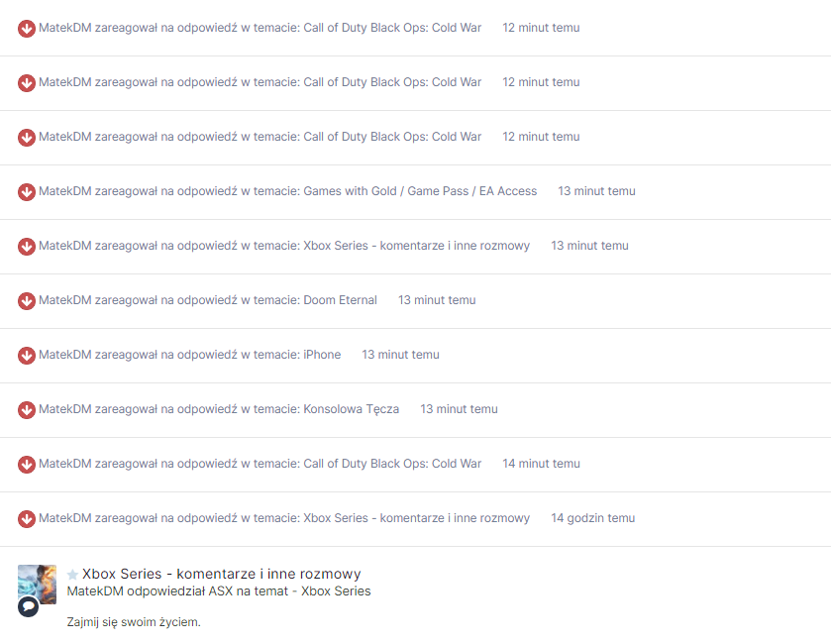Click the red reaction icon beside Doom Eternal entry
Viewport: 831px width, 644px height.
27,300
